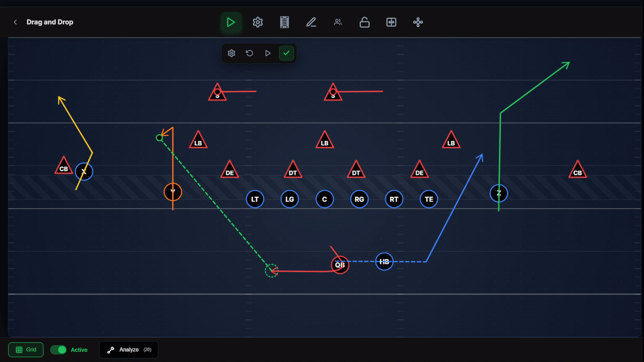This screenshot has height=362, width=644.
Task: Reset the route with the undo arrow icon
Action: point(250,53)
